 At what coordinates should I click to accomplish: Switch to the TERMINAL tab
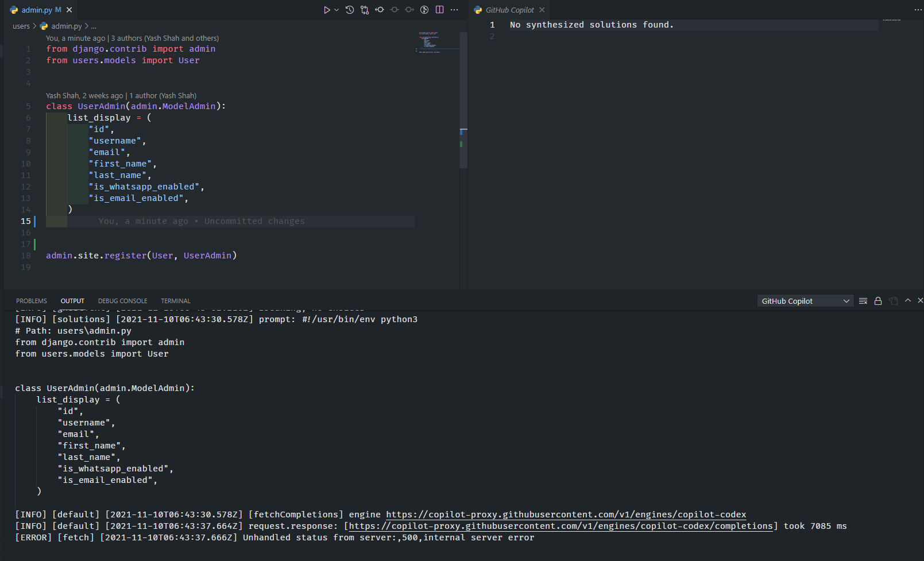pos(175,300)
